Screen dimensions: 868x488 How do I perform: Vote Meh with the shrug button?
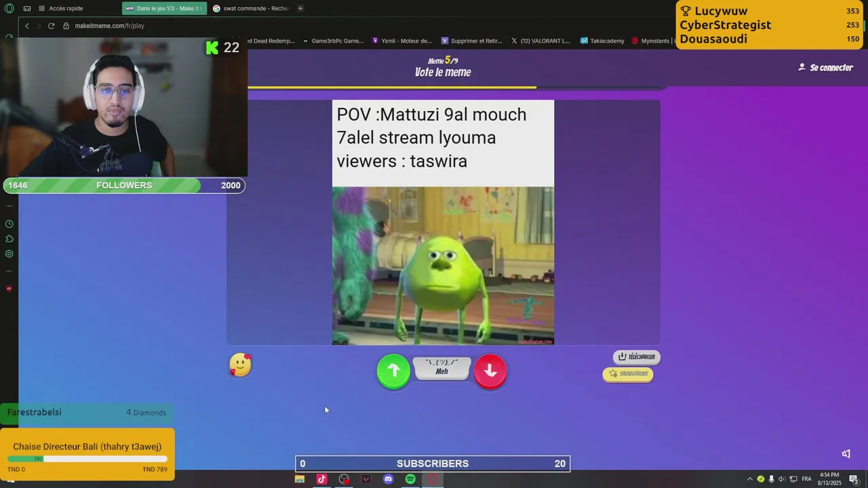pyautogui.click(x=441, y=368)
